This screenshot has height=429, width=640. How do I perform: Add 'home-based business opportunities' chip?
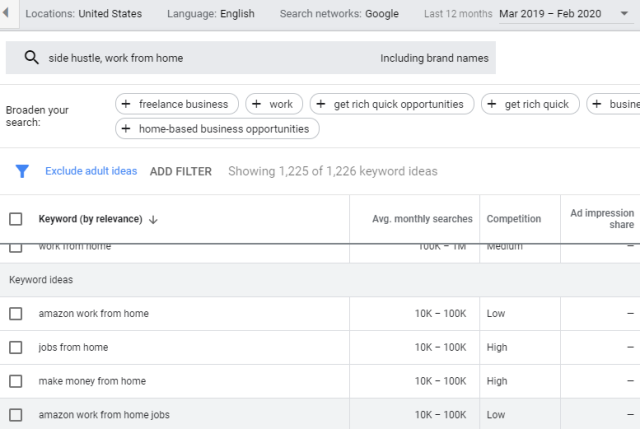point(218,128)
